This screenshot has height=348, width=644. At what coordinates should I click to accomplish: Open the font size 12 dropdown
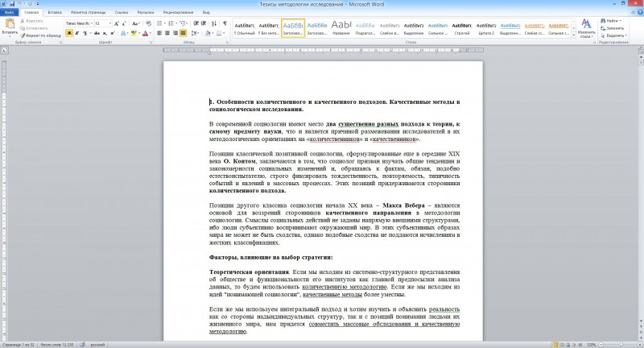click(109, 23)
